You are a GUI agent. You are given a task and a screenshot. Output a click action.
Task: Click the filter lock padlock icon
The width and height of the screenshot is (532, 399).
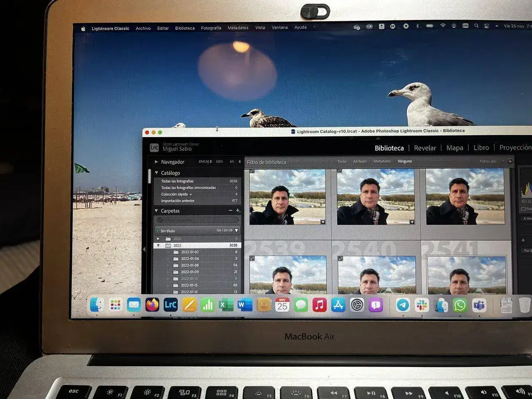point(510,160)
